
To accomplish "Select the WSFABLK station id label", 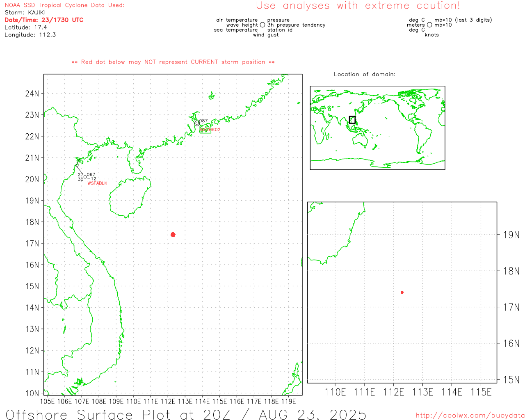I will pyautogui.click(x=97, y=183).
